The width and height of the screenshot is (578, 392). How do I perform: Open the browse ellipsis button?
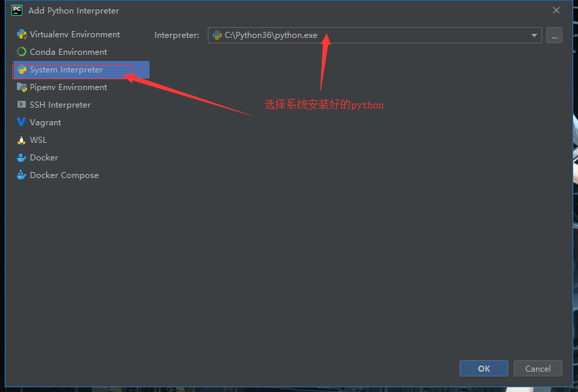[554, 35]
